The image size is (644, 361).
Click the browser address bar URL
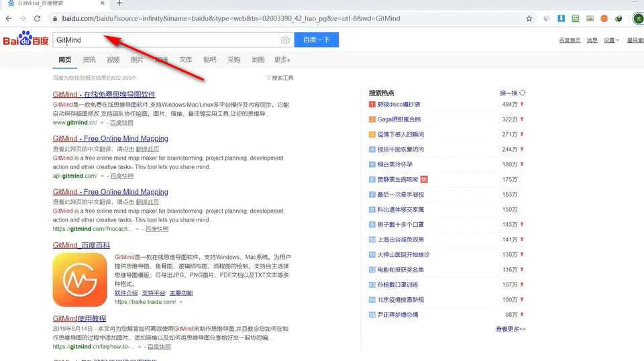point(231,19)
